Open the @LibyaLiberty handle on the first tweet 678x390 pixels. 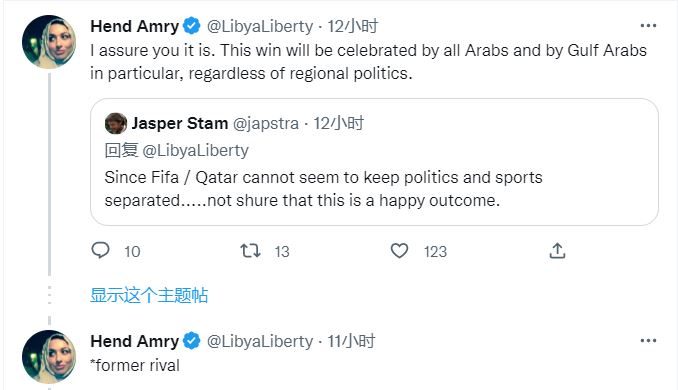click(260, 26)
